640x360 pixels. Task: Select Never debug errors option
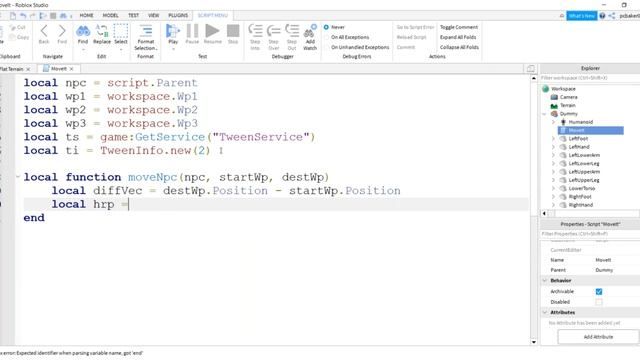pos(326,27)
